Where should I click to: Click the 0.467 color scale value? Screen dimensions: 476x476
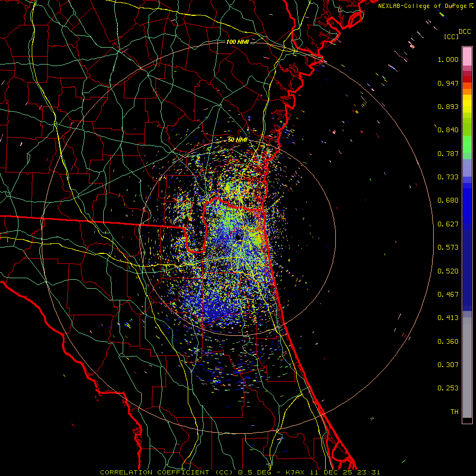(448, 295)
